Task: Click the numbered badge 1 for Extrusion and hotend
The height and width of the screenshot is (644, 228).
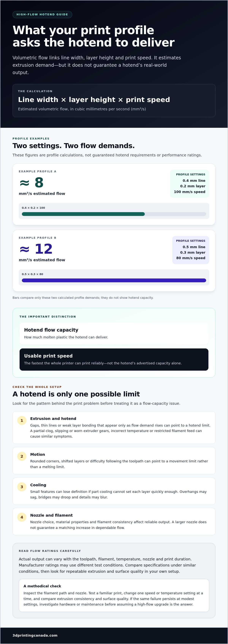Action: (22, 420)
